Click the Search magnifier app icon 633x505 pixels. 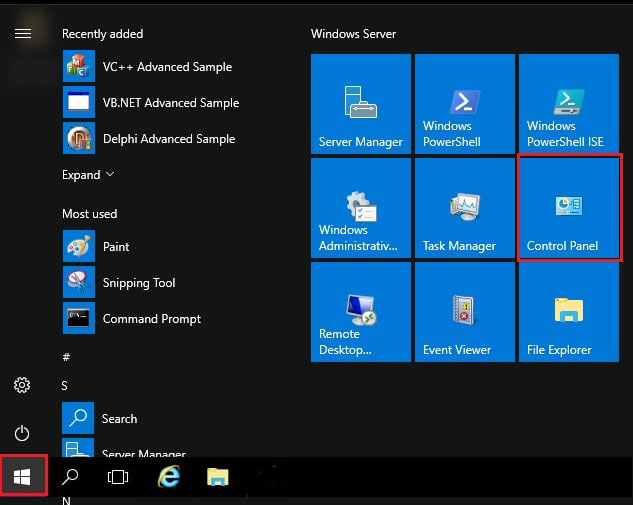click(78, 418)
